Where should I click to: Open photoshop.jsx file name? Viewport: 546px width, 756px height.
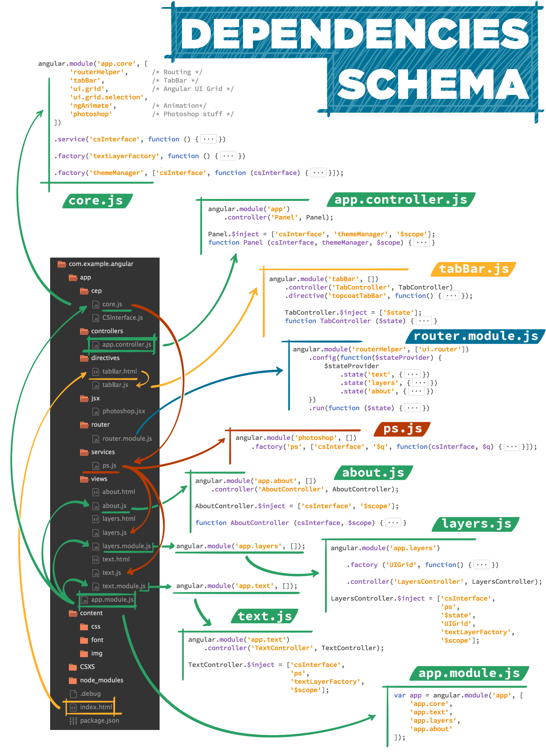pos(124,411)
